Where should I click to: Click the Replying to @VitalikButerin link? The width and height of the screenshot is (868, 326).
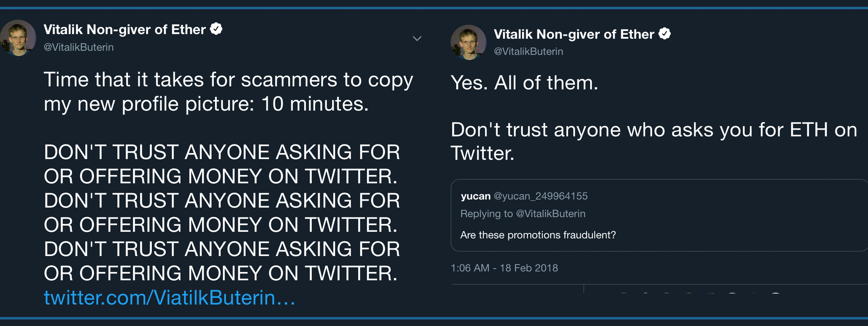[x=522, y=213]
